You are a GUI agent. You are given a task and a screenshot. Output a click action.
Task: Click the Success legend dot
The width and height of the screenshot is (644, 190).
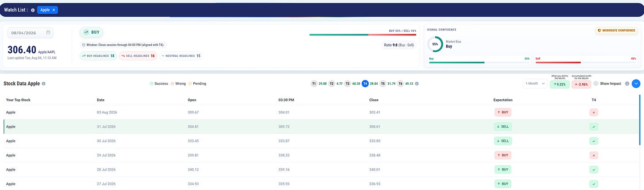pos(151,83)
